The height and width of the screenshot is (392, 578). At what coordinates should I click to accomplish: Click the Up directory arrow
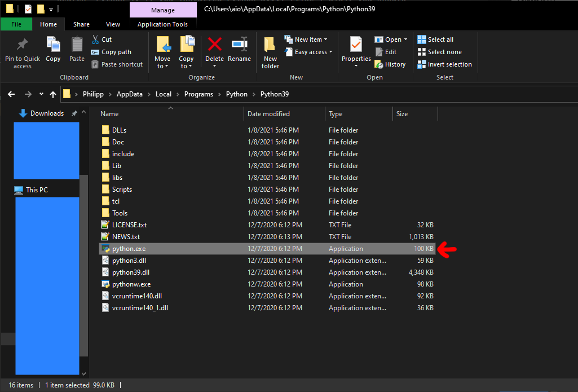point(53,94)
